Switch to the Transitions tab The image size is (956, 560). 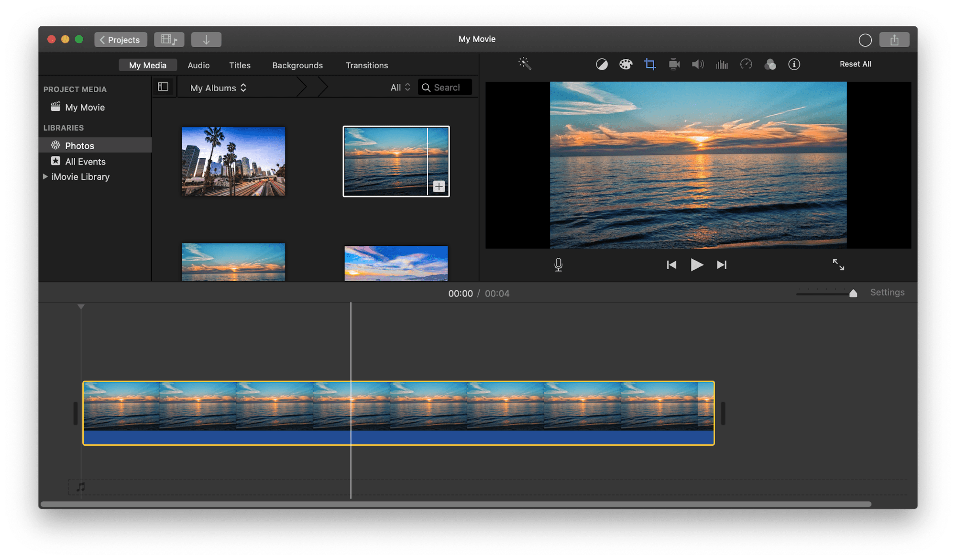coord(366,65)
